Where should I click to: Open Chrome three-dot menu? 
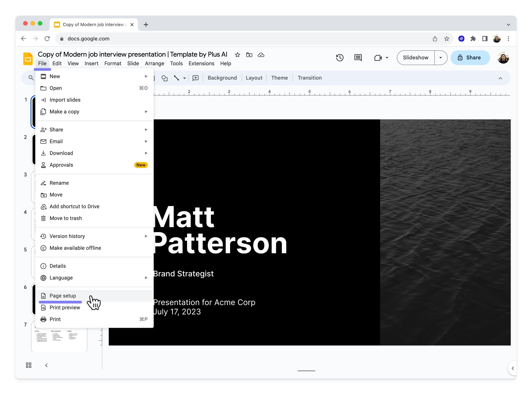tap(508, 39)
